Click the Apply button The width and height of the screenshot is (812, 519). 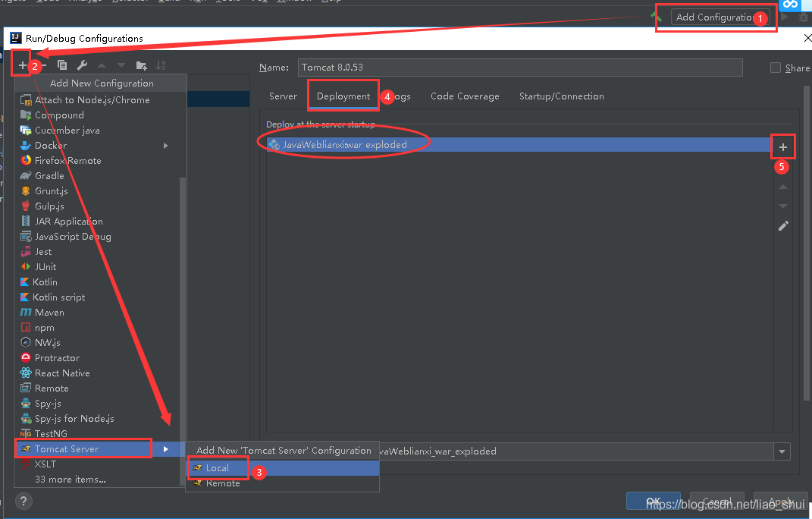780,502
